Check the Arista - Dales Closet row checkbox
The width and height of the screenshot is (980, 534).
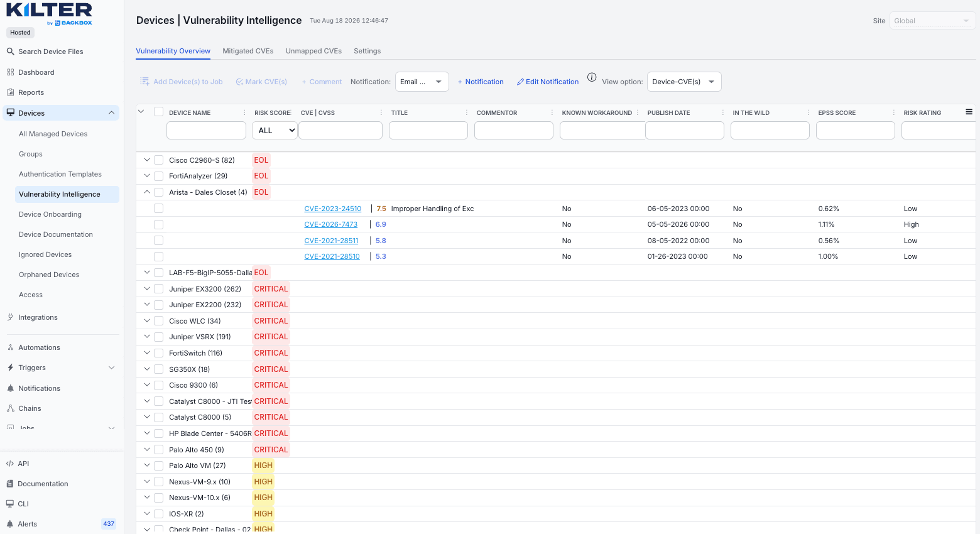(158, 192)
